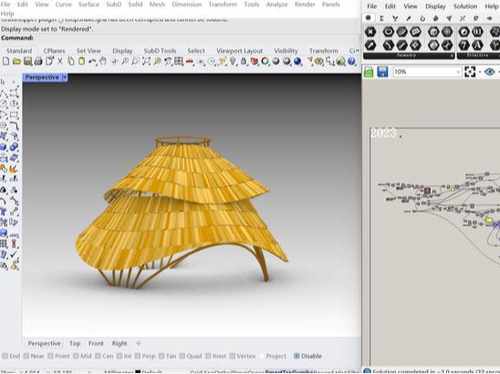Viewport: 500px width, 374px height.
Task: Switch to Top viewport tab
Action: pyautogui.click(x=75, y=343)
